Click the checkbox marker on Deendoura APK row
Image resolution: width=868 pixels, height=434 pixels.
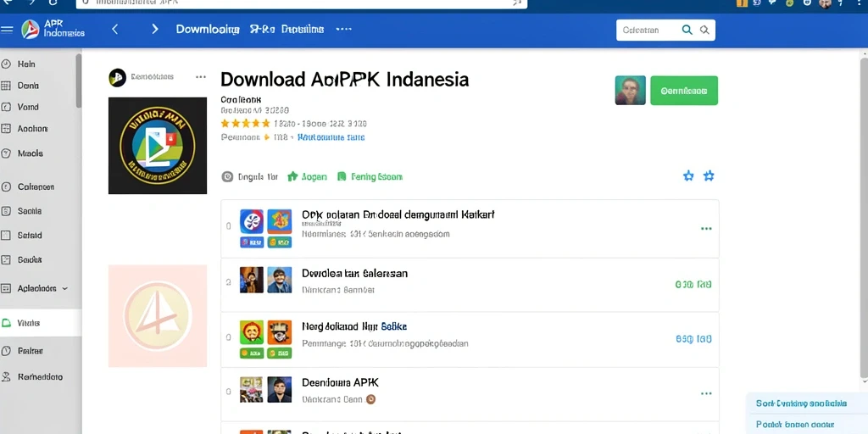point(228,392)
